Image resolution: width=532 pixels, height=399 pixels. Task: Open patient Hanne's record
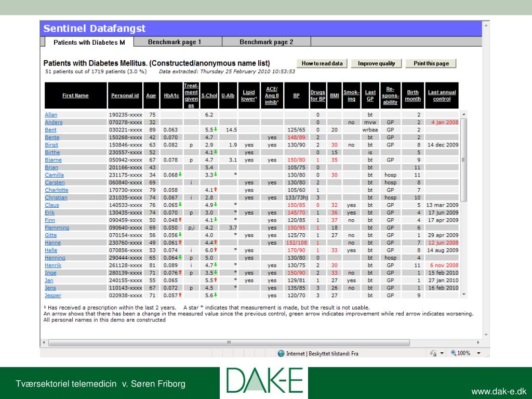point(52,243)
